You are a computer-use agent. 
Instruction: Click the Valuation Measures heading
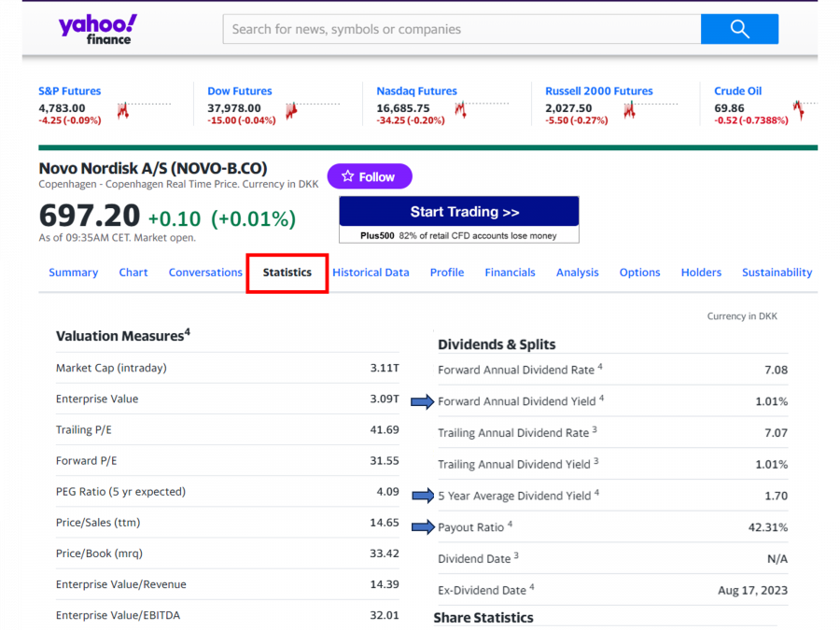pos(122,335)
